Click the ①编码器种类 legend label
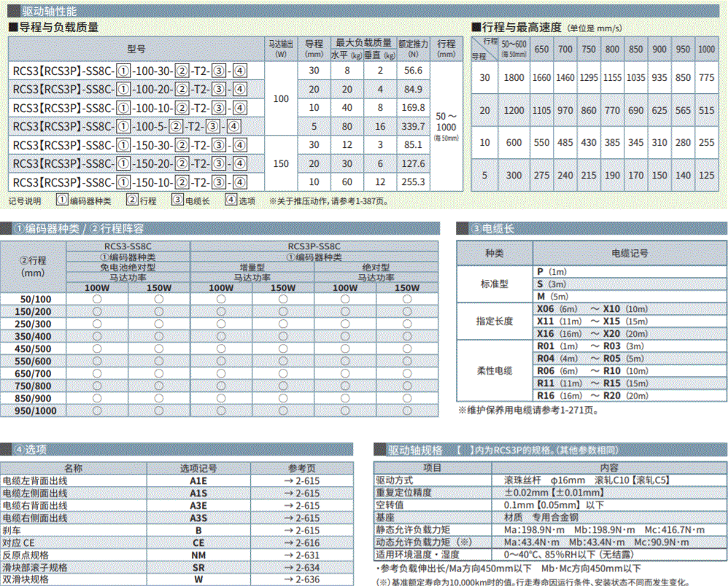Image resolution: width=728 pixels, height=586 pixels. coord(84,200)
